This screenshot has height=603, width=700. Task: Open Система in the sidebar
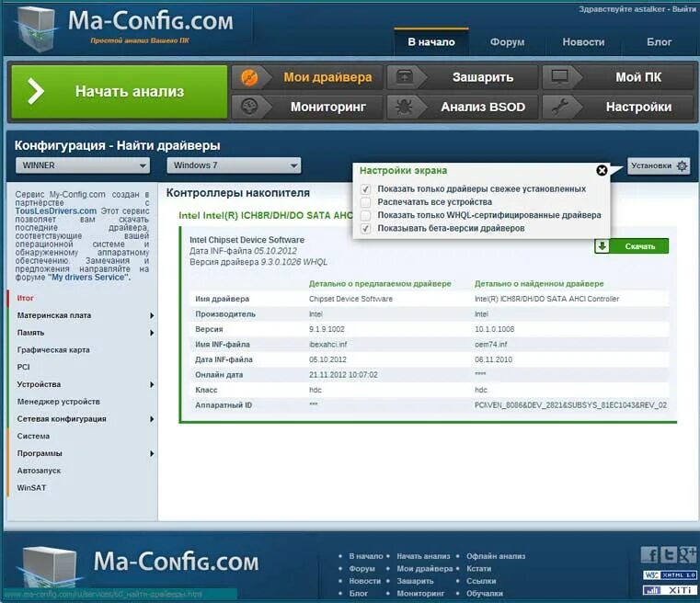tap(33, 437)
